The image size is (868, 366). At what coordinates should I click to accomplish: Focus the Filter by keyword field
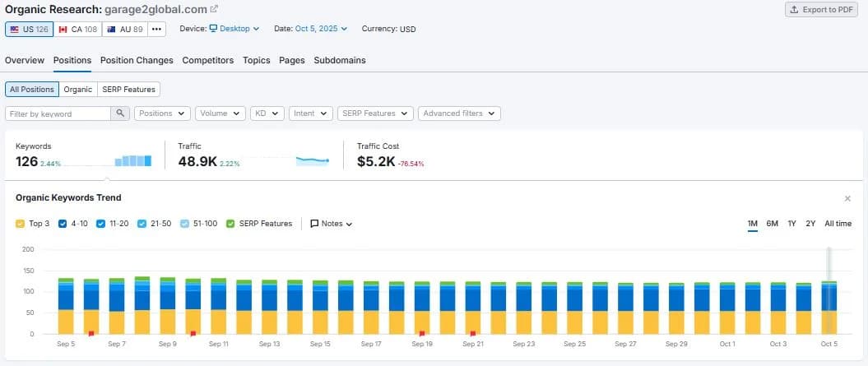[58, 114]
